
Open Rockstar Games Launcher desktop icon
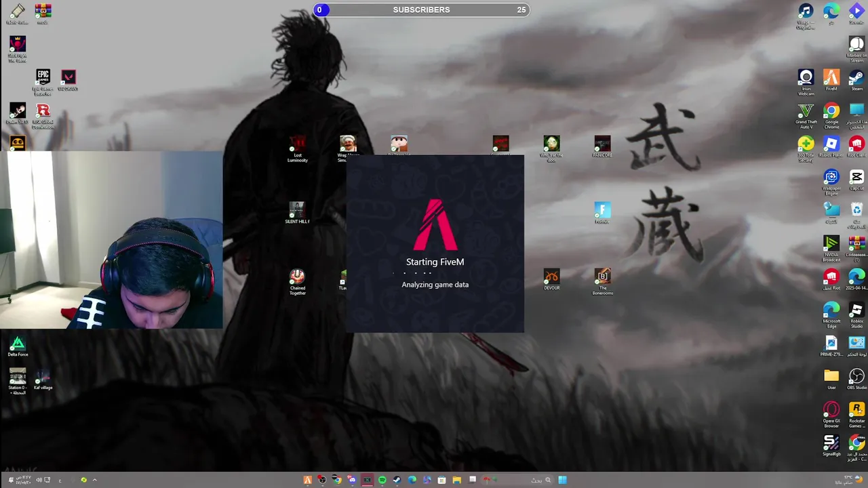pos(856,415)
